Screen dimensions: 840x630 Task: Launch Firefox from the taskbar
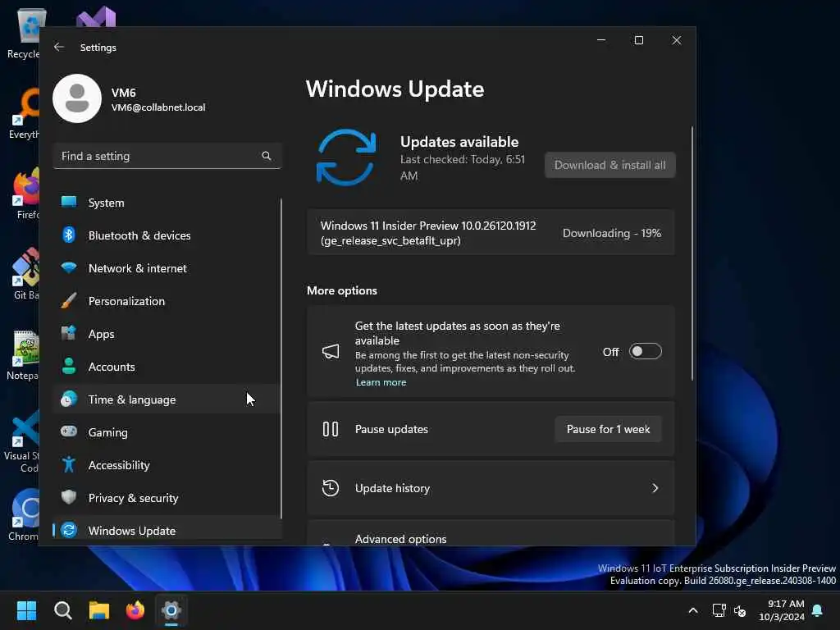[x=135, y=610]
